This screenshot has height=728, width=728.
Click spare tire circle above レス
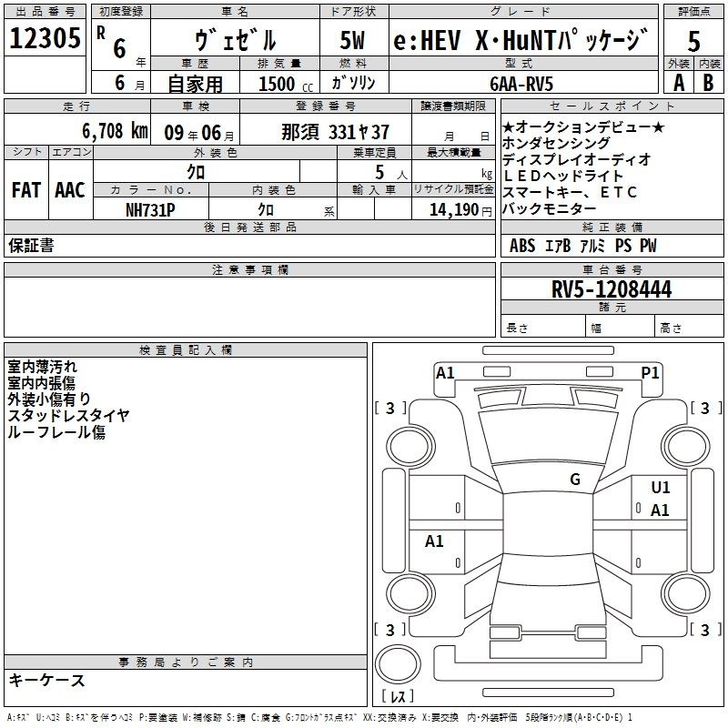click(x=398, y=665)
